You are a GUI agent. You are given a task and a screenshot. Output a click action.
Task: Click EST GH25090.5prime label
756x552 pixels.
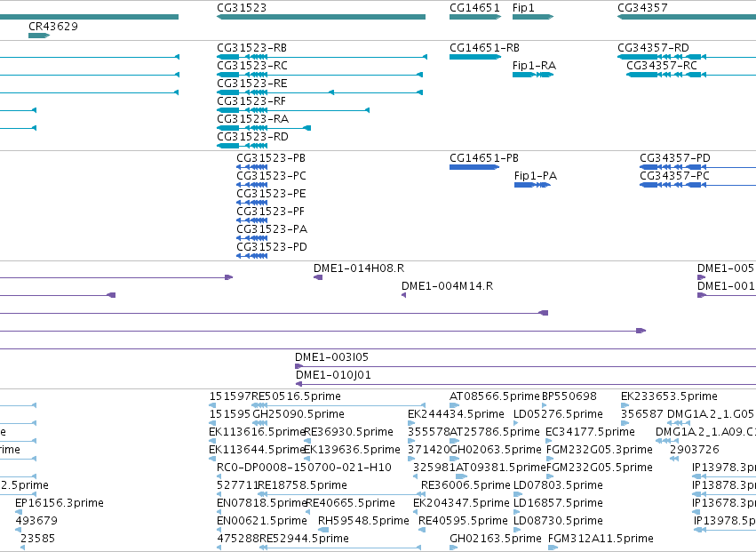298,414
